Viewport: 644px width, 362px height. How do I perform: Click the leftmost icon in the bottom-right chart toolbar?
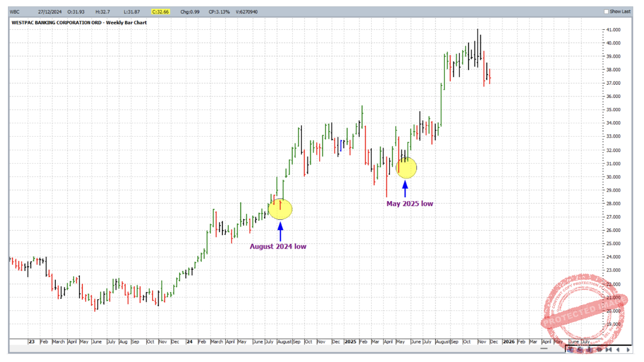[570, 349]
